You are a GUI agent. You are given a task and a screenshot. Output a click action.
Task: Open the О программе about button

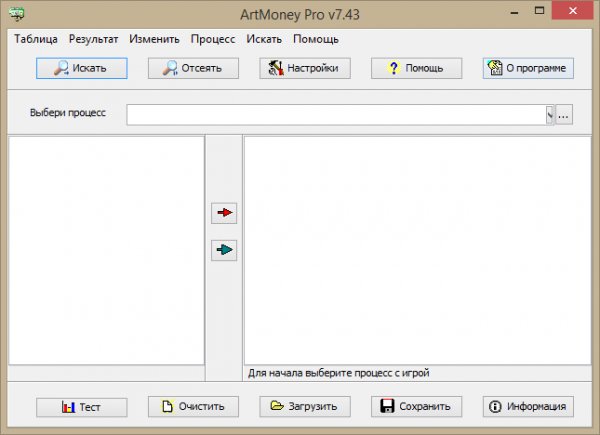click(x=528, y=68)
